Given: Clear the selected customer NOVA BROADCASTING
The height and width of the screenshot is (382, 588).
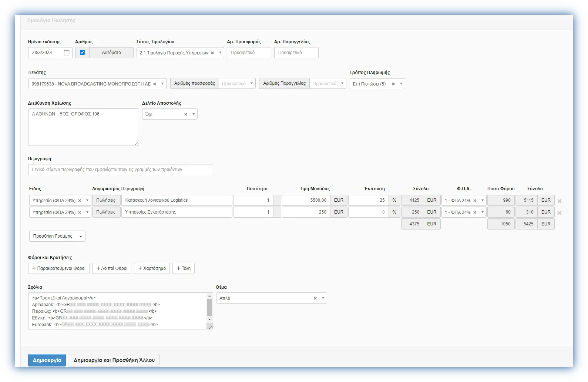Looking at the screenshot, I should point(155,84).
